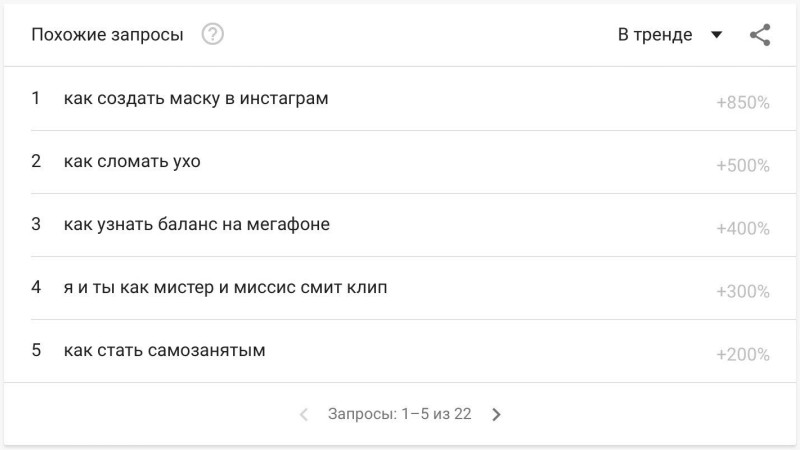Click the share icon
800x450 pixels.
pyautogui.click(x=760, y=35)
